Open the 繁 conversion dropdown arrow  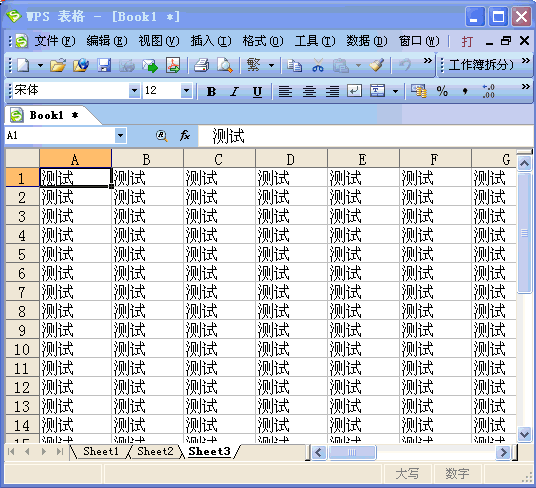(271, 65)
